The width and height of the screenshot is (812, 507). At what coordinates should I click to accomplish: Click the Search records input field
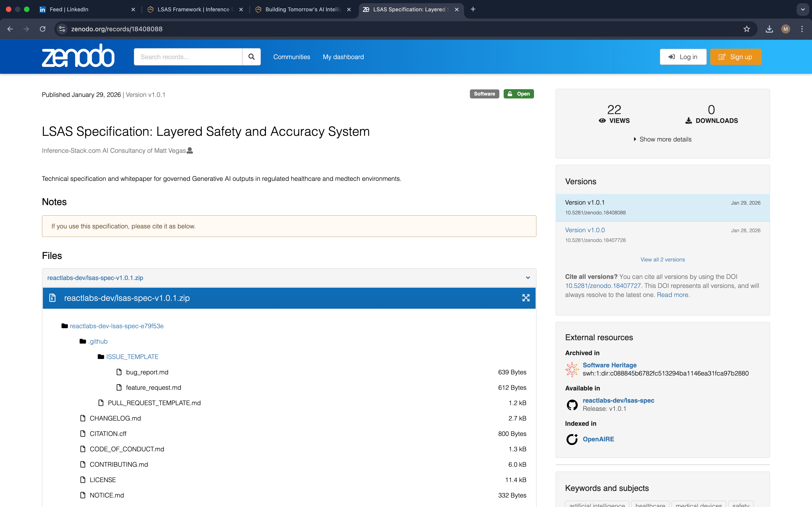(188, 57)
